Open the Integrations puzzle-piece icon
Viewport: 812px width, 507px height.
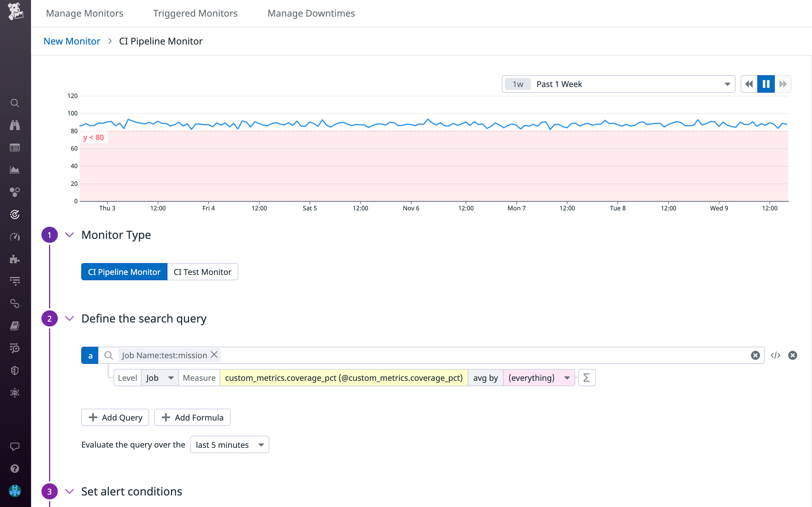pos(15,259)
